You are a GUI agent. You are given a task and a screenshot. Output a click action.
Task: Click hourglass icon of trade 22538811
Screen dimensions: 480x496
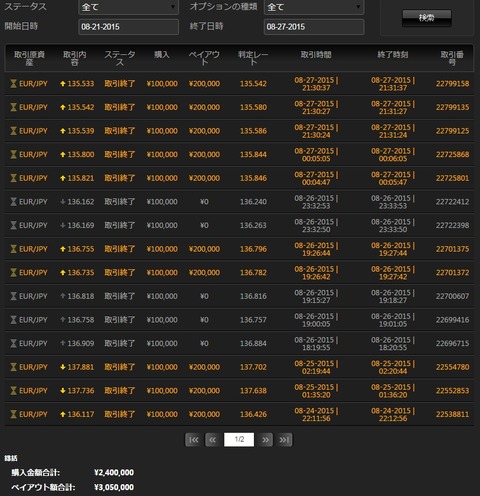click(13, 415)
